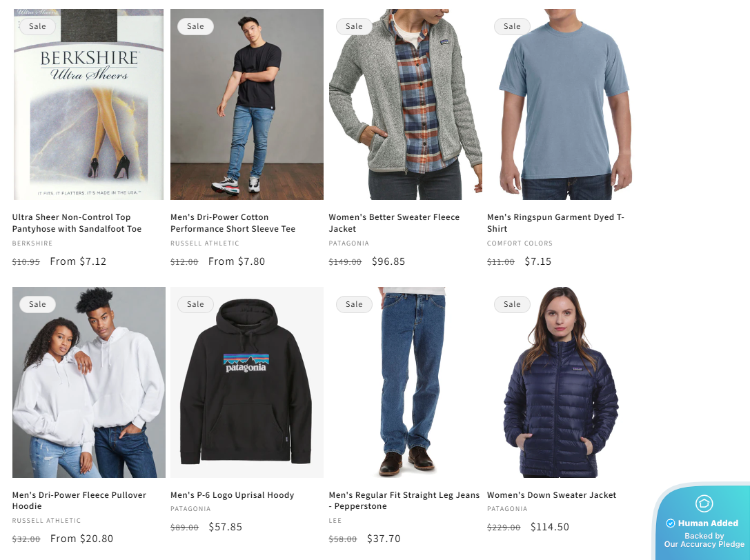The image size is (750, 560).
Task: Open Men's P-6 Logo Uprisal Hoody link
Action: point(233,495)
